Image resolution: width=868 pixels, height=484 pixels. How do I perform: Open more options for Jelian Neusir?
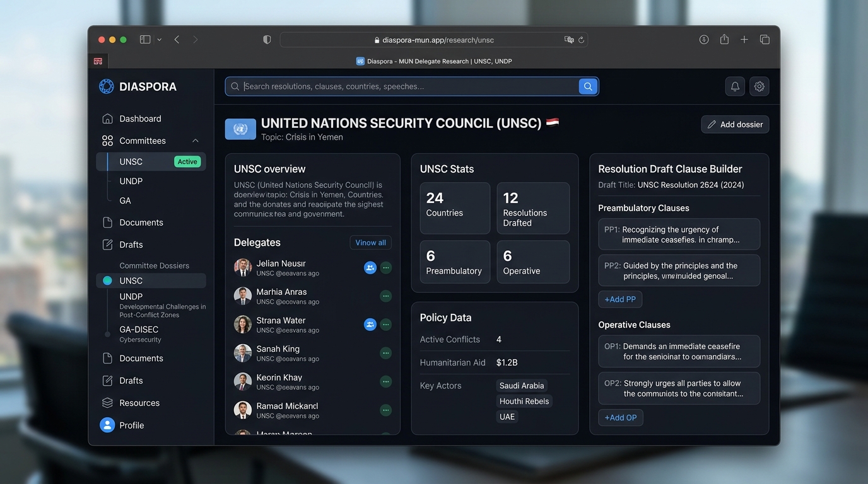(386, 268)
